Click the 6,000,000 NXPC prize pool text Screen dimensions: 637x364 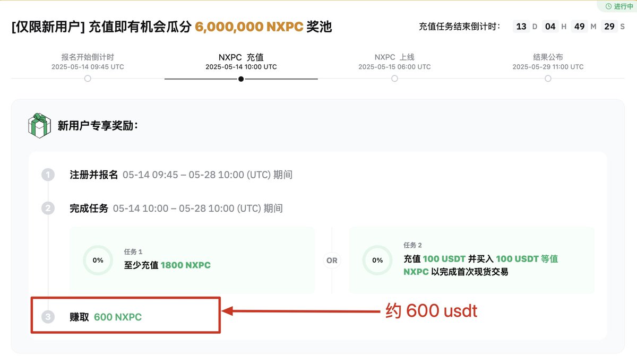pos(249,27)
